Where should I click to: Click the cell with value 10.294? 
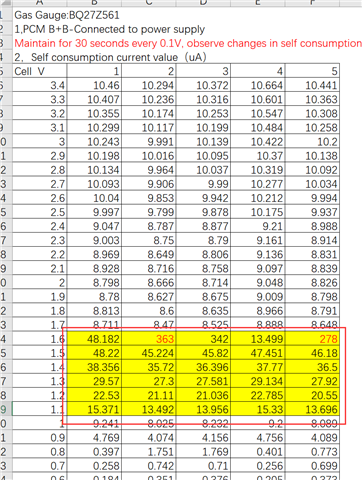pos(149,85)
